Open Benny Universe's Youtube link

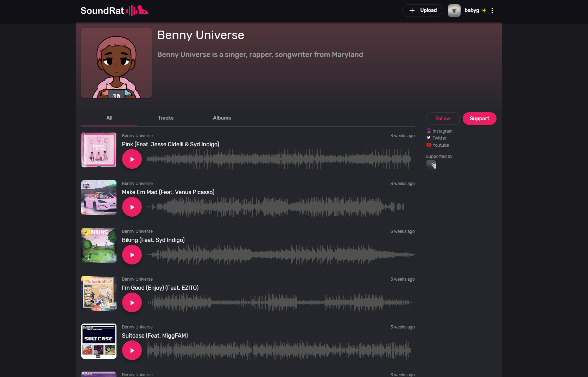point(440,145)
